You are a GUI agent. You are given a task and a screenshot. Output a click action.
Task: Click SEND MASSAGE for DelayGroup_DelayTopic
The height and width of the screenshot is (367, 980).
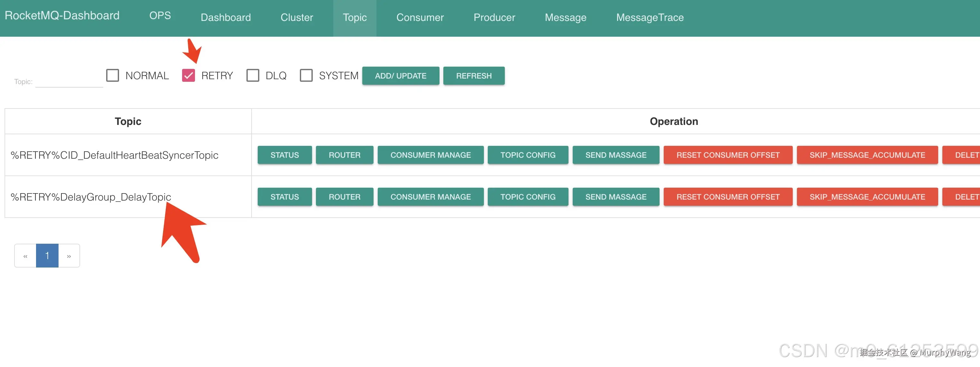[615, 197]
